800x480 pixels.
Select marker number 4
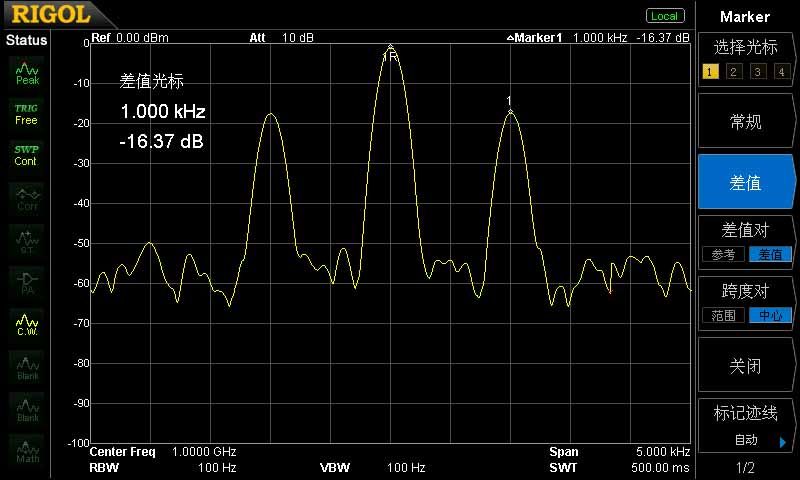coord(782,71)
